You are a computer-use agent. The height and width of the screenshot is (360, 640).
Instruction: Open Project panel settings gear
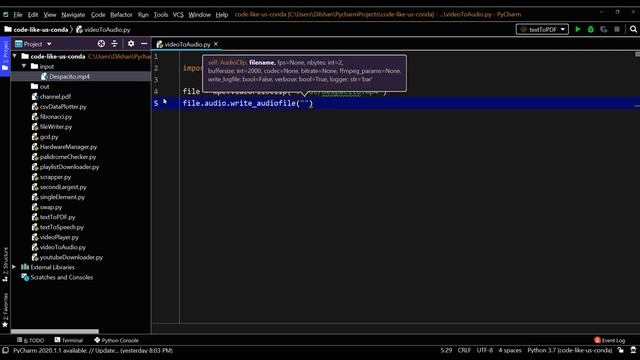pyautogui.click(x=131, y=44)
